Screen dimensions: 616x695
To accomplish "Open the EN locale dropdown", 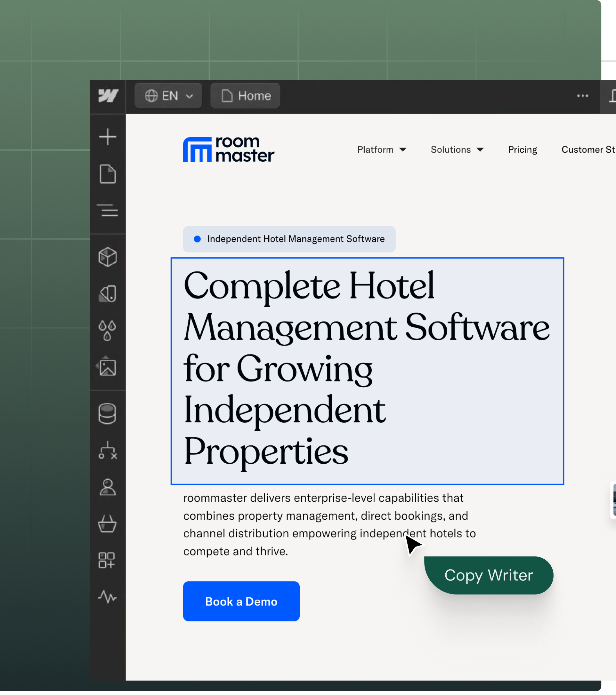I will click(x=168, y=96).
